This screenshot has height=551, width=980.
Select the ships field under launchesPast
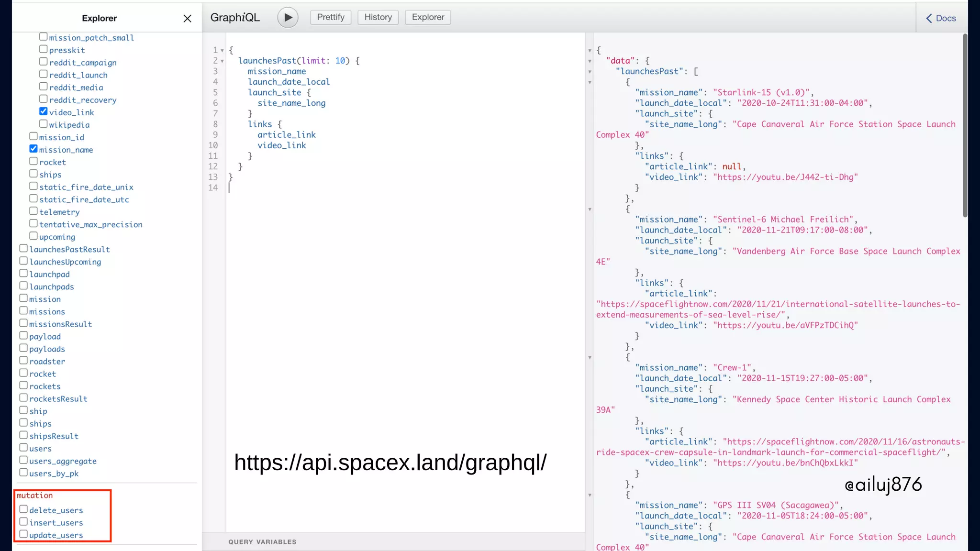[33, 174]
